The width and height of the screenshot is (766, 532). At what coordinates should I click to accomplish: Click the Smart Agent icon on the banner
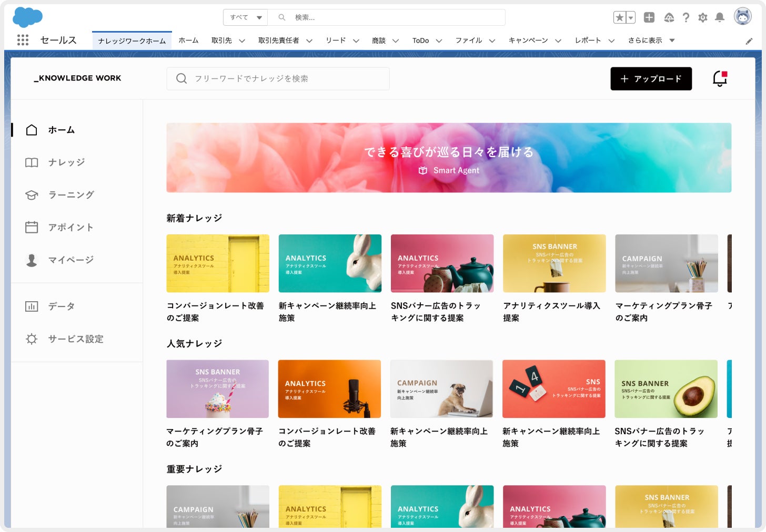coord(423,170)
